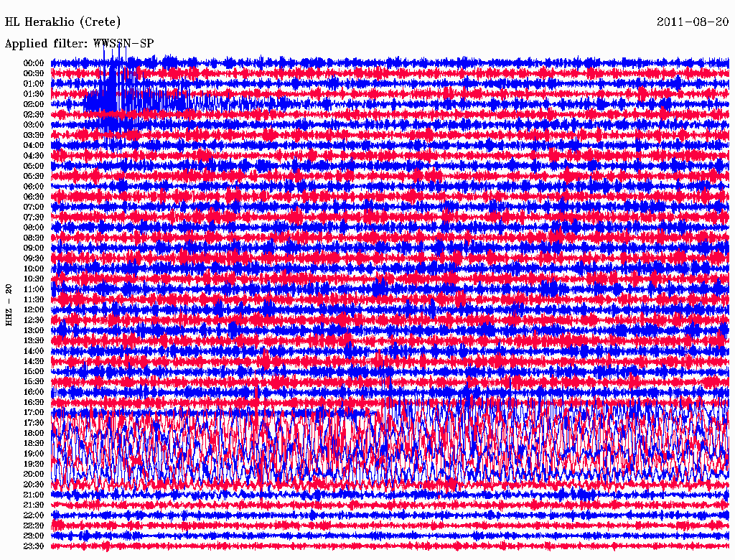Viewport: 735px width, 560px height.
Task: Select the 01:30 time label
Action: coord(34,94)
